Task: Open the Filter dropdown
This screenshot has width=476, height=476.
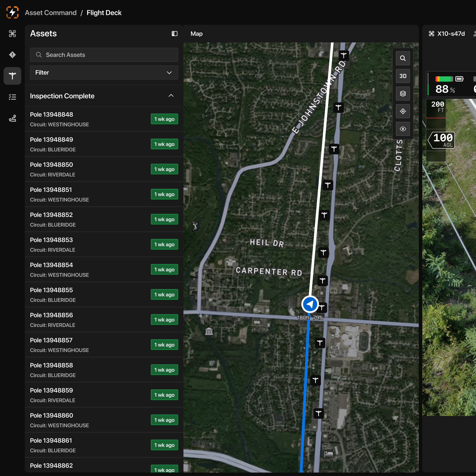Action: point(104,73)
